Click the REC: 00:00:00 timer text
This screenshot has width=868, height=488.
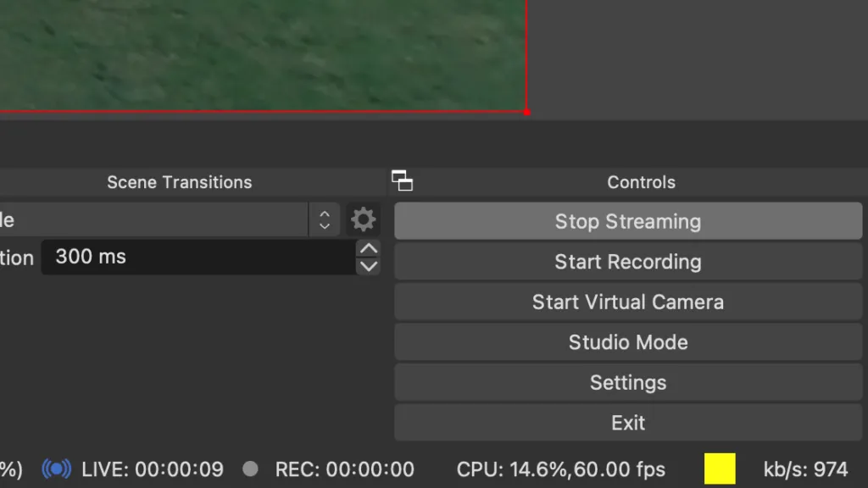click(x=344, y=469)
